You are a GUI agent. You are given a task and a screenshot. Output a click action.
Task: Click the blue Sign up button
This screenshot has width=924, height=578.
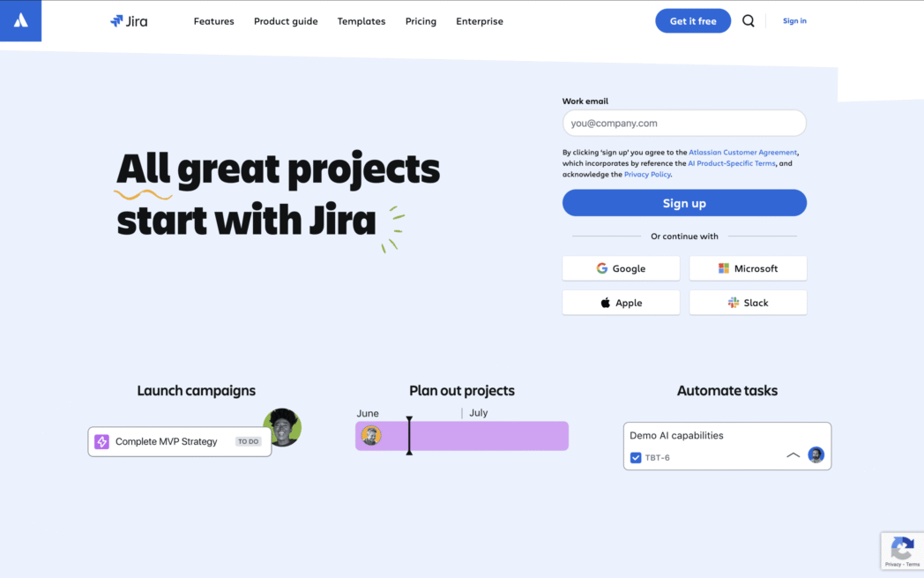click(x=684, y=203)
